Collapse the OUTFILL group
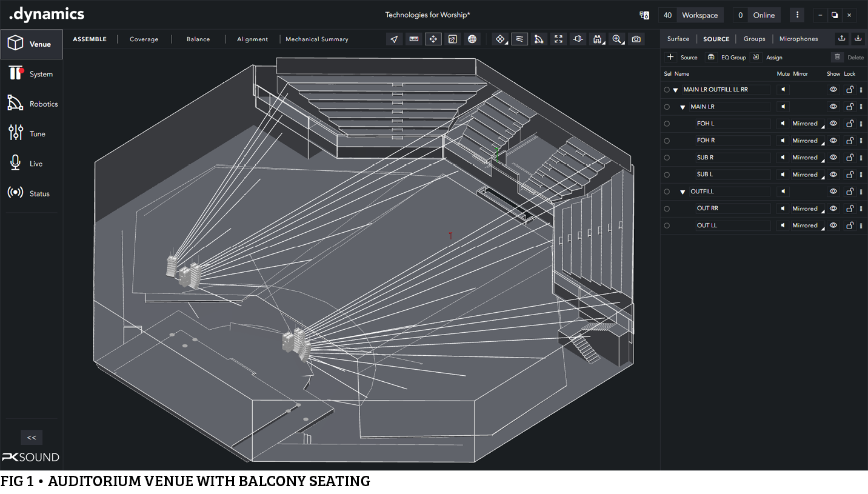868x494 pixels. [683, 192]
